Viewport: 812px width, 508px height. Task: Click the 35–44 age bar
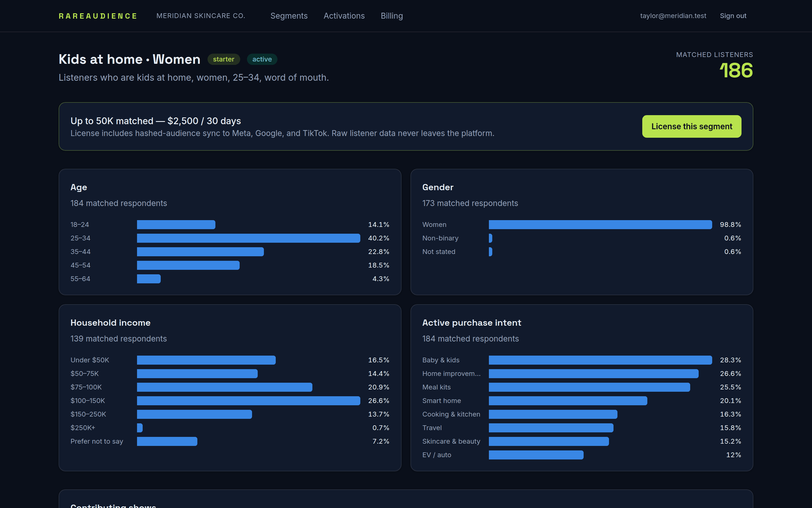[x=200, y=252]
